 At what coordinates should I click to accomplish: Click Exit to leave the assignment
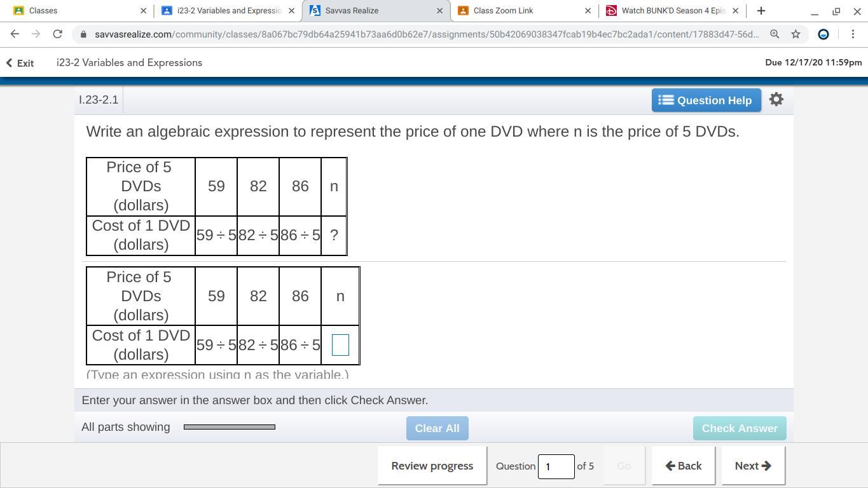(20, 63)
